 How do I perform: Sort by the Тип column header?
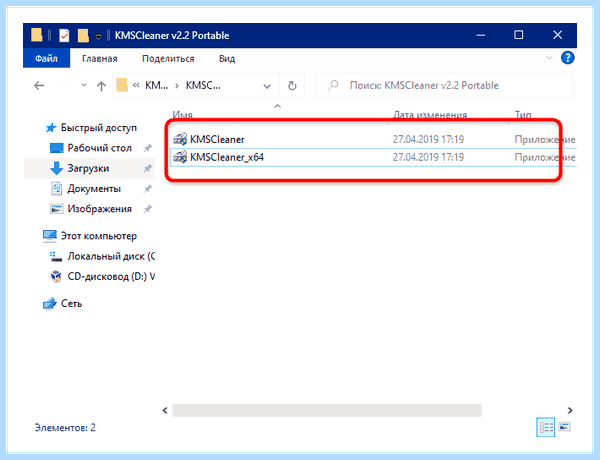[523, 114]
